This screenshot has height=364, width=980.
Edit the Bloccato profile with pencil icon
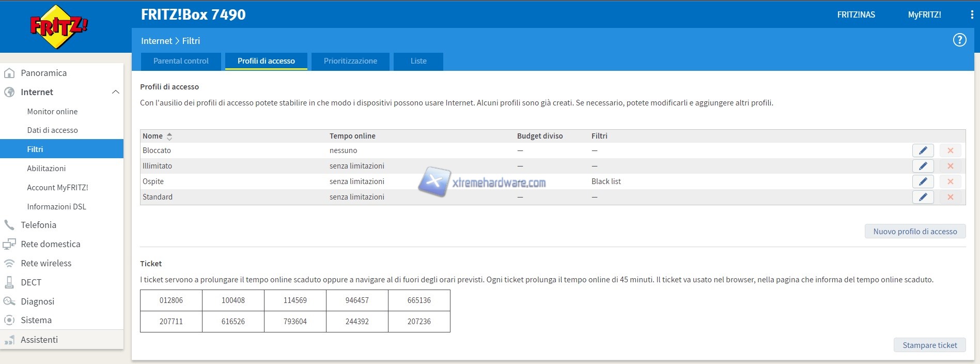pos(923,150)
